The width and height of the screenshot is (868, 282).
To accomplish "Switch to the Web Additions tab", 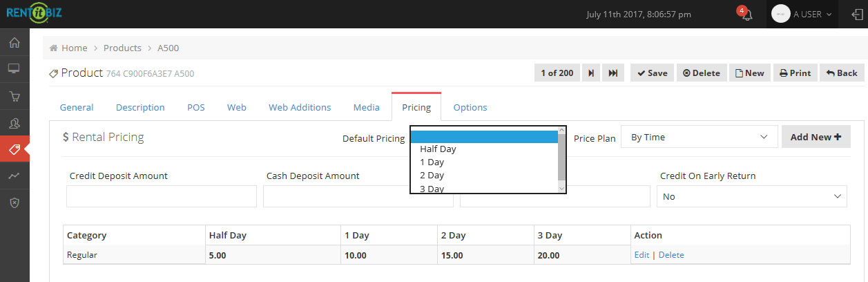I will [300, 107].
